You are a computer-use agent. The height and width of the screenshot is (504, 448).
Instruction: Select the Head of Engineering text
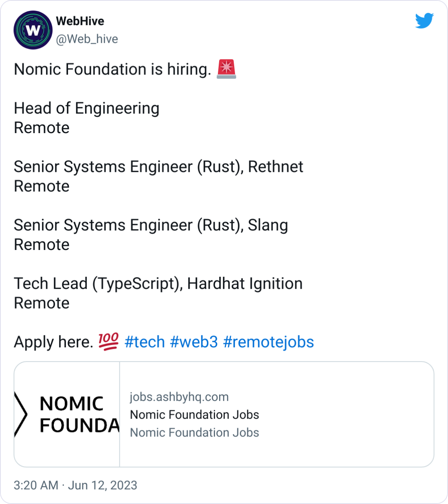pyautogui.click(x=86, y=108)
